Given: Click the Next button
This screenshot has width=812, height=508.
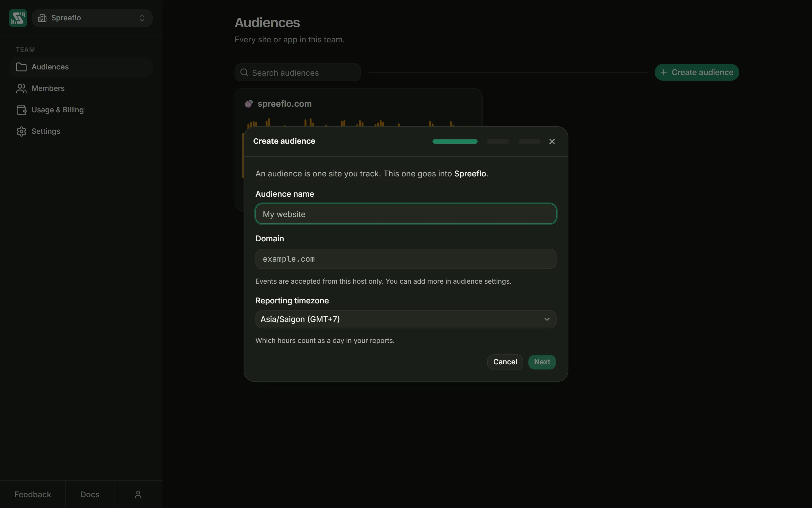Looking at the screenshot, I should [x=542, y=362].
